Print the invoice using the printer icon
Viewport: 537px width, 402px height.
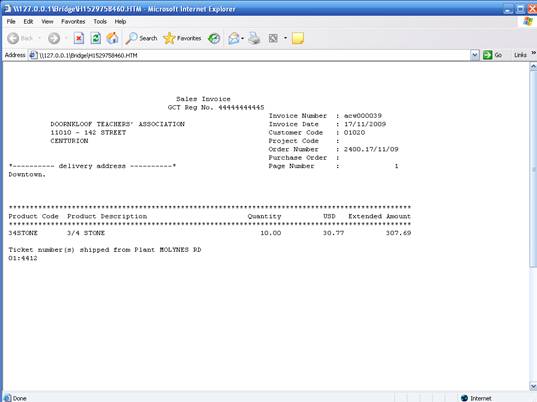click(x=254, y=38)
